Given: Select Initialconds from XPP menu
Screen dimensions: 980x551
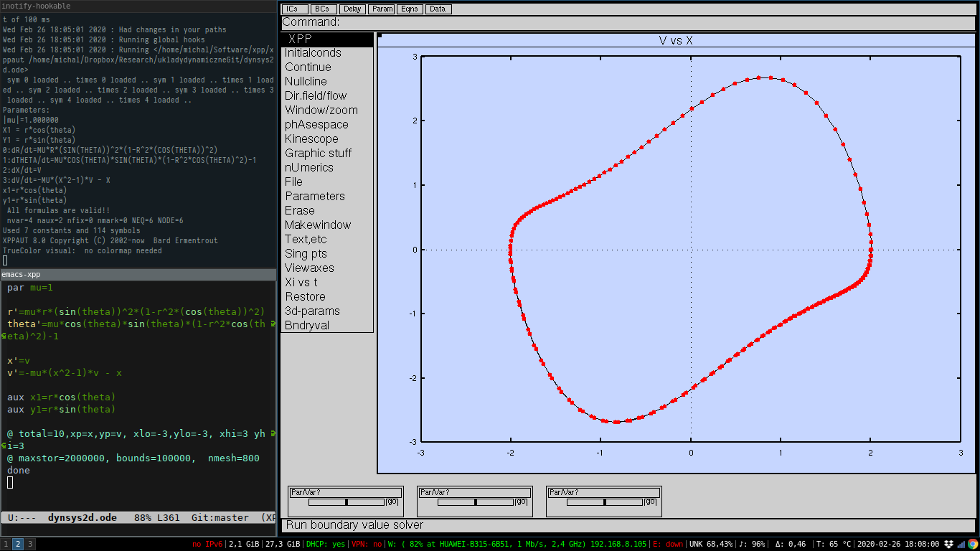Looking at the screenshot, I should point(327,53).
